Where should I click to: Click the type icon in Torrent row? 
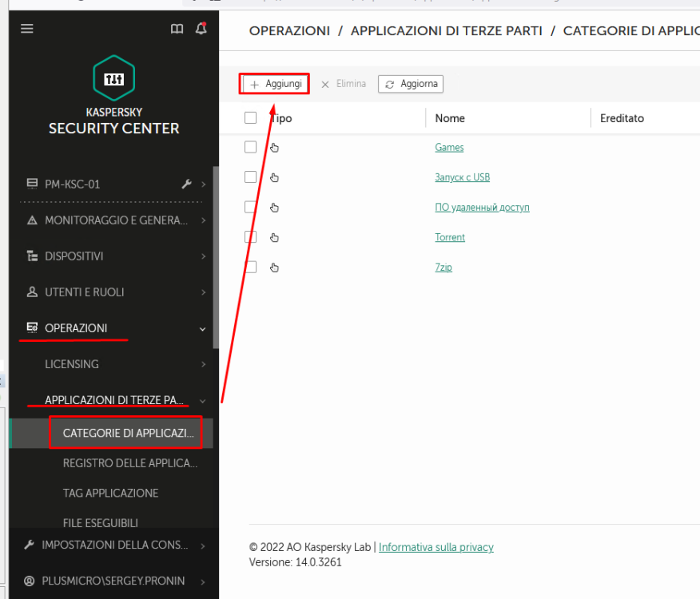coord(274,237)
